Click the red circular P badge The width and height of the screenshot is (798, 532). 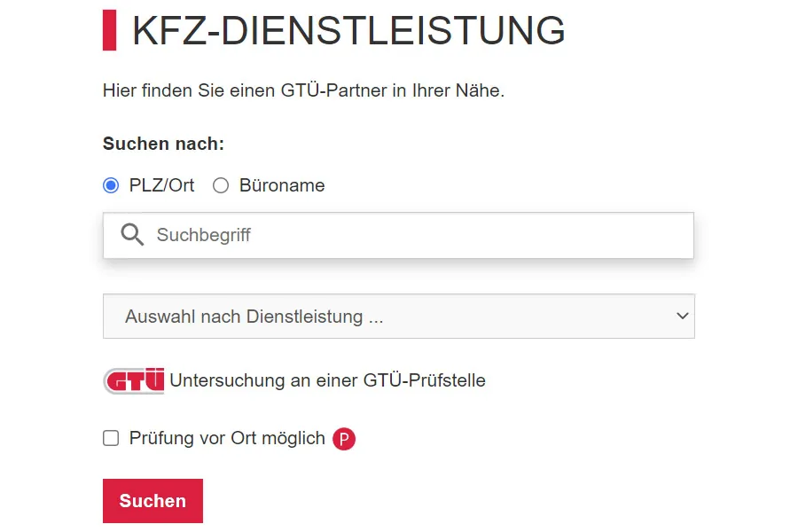(344, 439)
